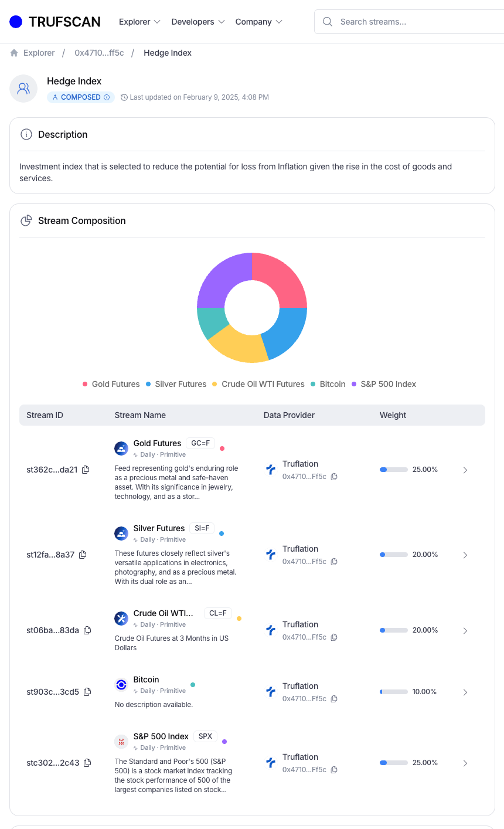Click the Gold Futures 25.00% weight bar
The image size is (504, 829).
tap(394, 470)
